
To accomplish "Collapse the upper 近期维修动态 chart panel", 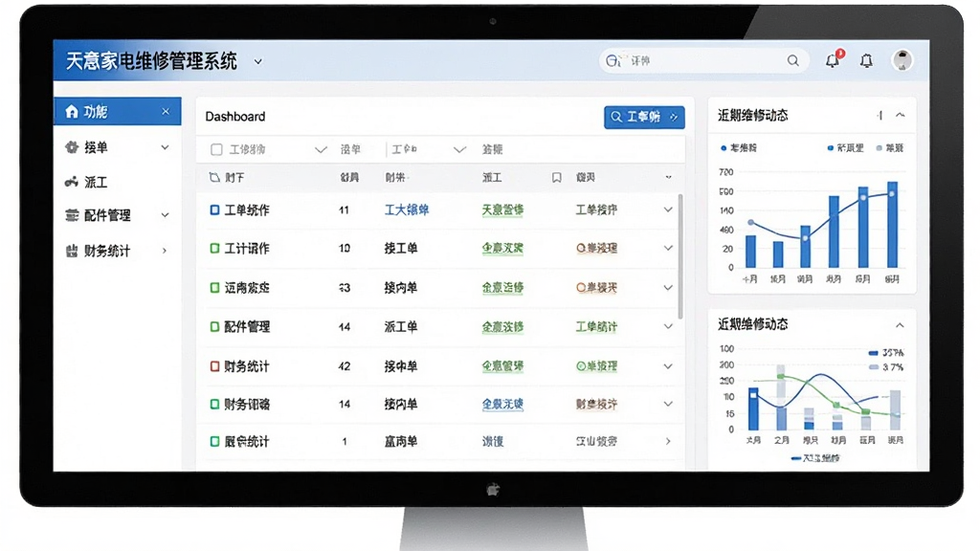I will click(900, 115).
